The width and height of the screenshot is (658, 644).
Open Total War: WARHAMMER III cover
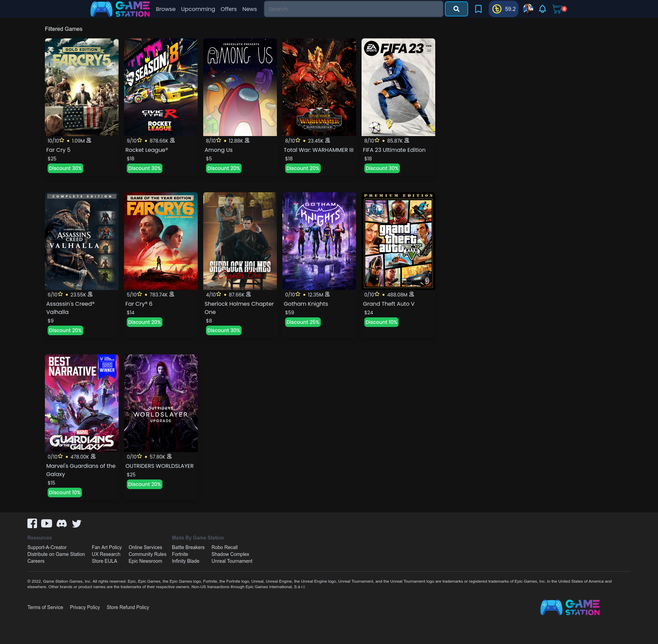319,87
